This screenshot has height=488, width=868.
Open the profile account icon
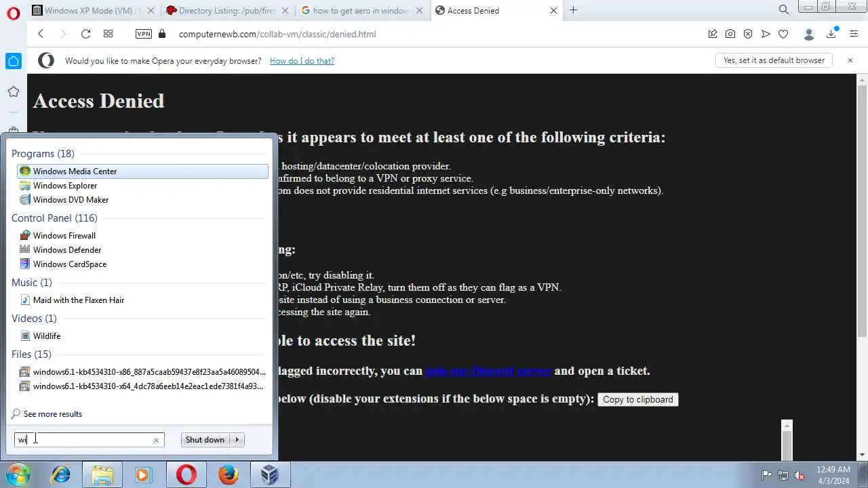[808, 34]
